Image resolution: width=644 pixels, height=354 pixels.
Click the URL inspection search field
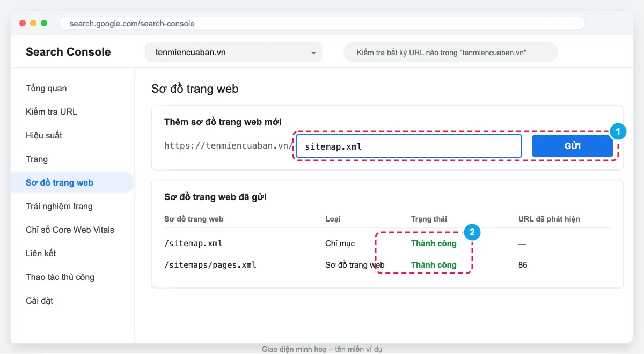pos(451,53)
